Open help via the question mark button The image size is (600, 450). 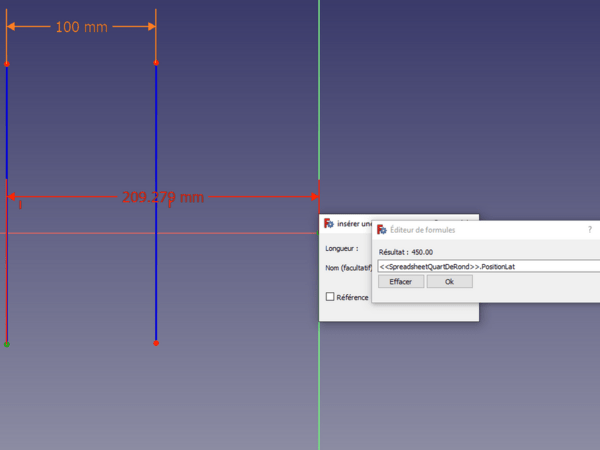(x=589, y=229)
